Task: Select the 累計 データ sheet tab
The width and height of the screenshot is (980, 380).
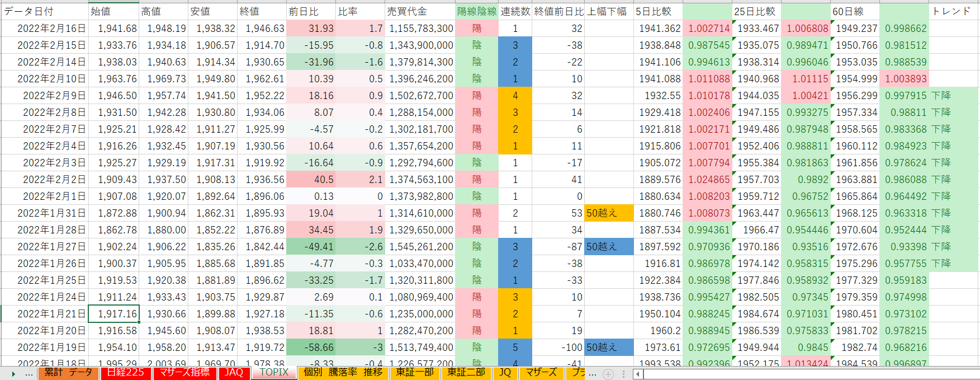Action: pos(68,373)
